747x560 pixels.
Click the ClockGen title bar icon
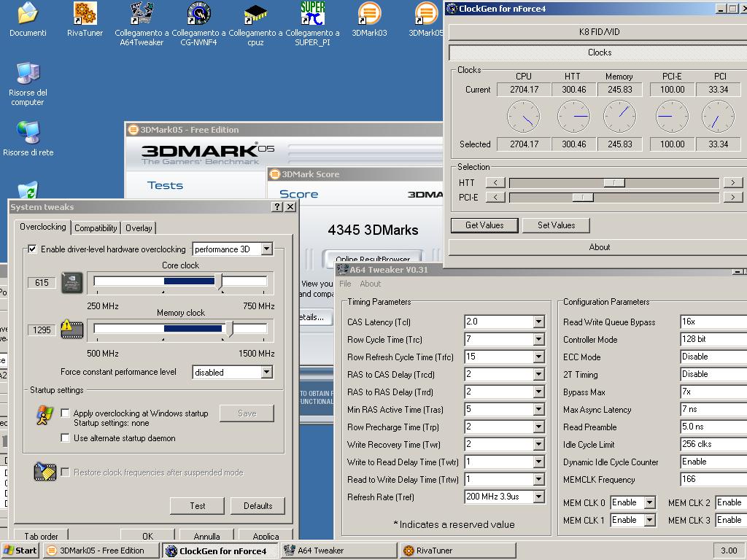pos(452,8)
